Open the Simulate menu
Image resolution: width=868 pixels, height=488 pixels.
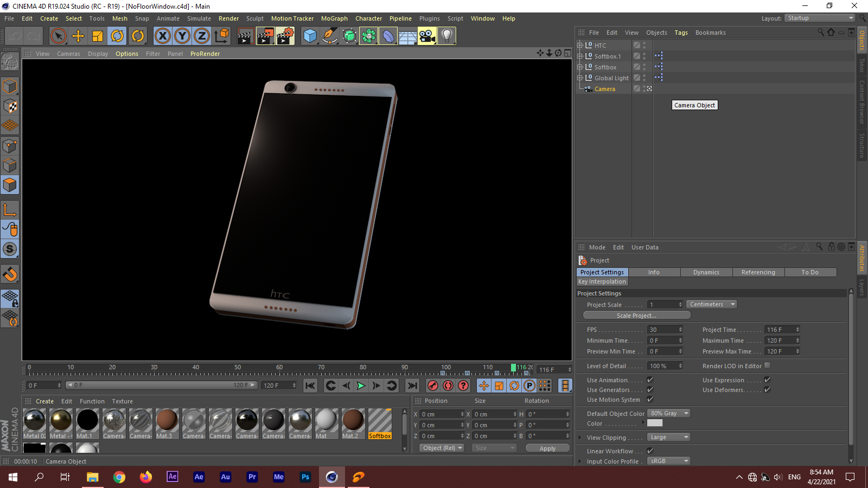[199, 18]
